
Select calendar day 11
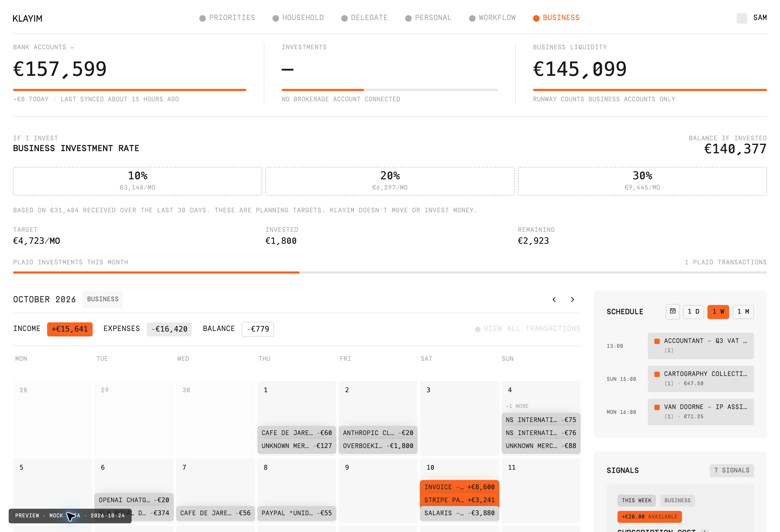(x=541, y=490)
